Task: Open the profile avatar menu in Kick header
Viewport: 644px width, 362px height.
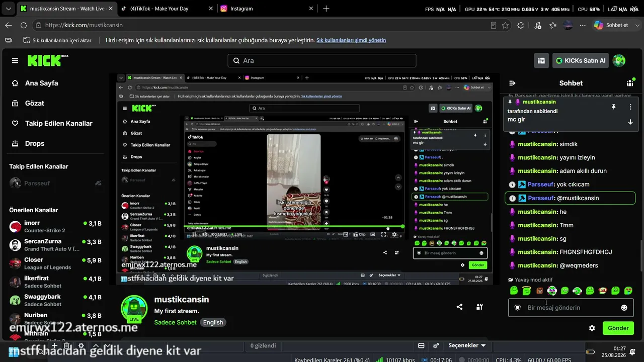Action: [619, 61]
